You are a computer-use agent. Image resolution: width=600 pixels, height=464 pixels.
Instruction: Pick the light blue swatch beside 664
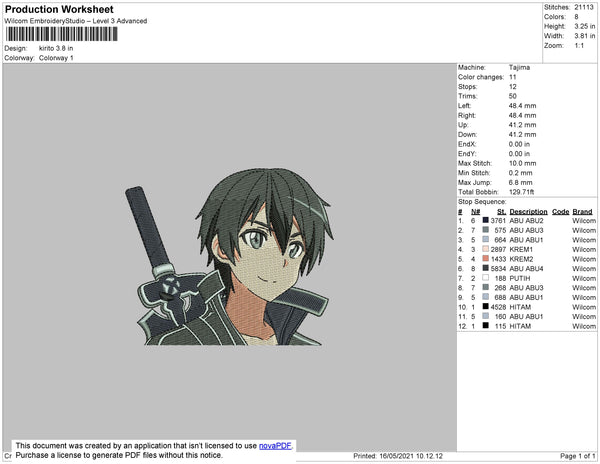pos(485,239)
